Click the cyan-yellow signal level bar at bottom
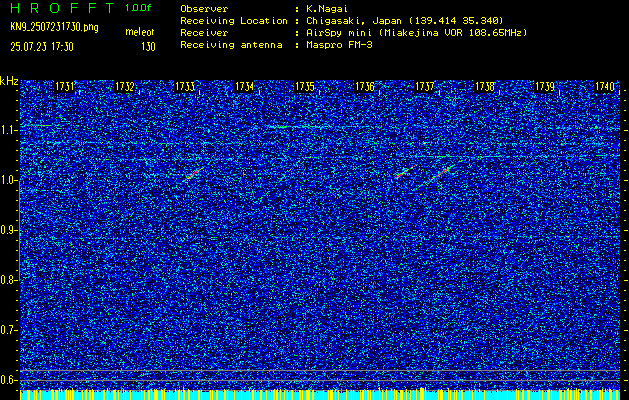This screenshot has width=629, height=400. [320, 395]
